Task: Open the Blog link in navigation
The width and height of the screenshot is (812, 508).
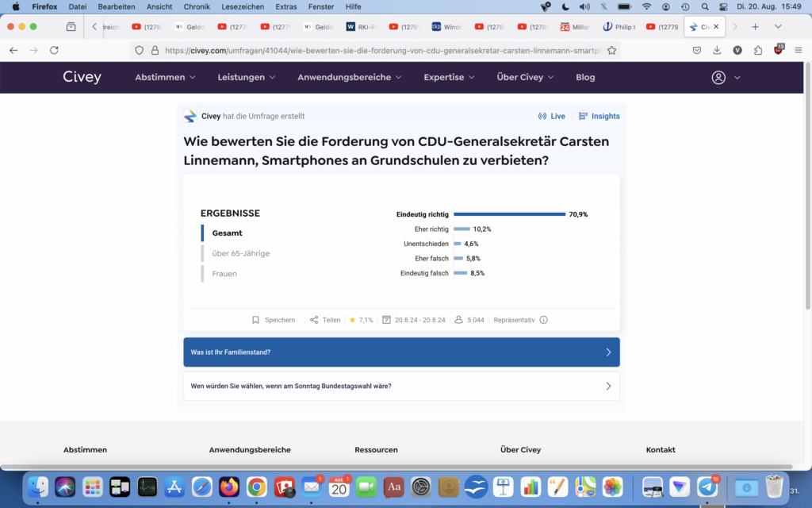Action: tap(585, 78)
